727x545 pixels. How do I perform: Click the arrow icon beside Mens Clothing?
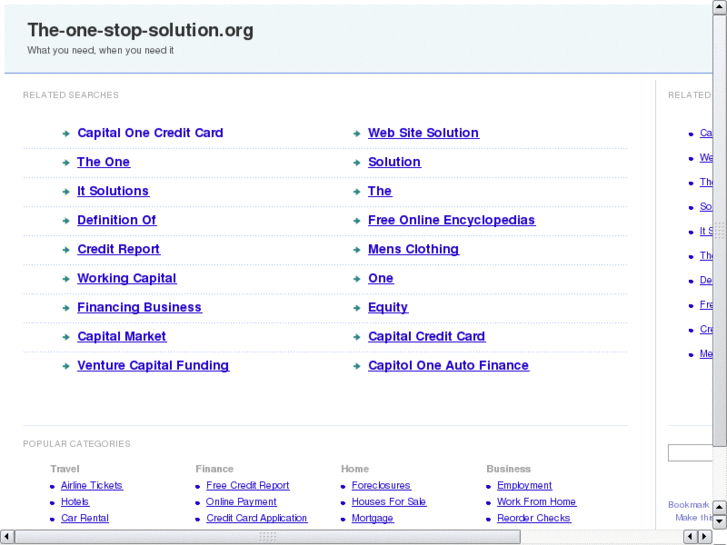point(357,250)
